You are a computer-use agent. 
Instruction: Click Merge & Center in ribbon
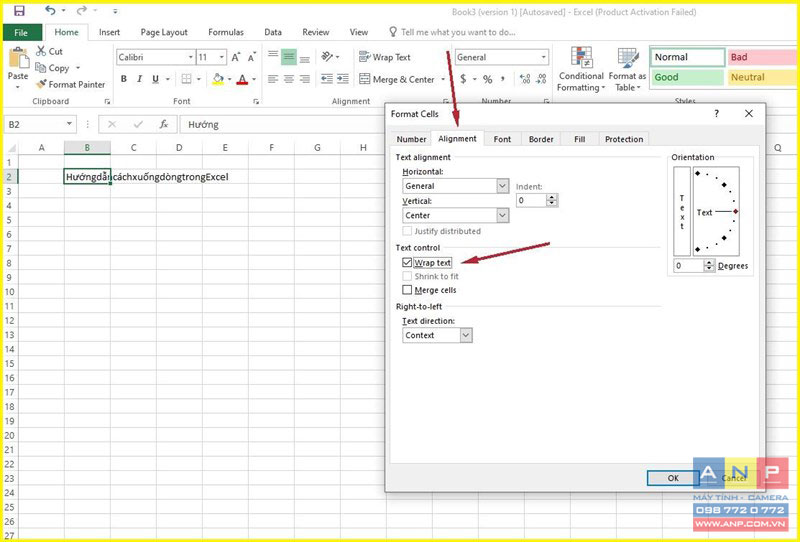pyautogui.click(x=397, y=79)
